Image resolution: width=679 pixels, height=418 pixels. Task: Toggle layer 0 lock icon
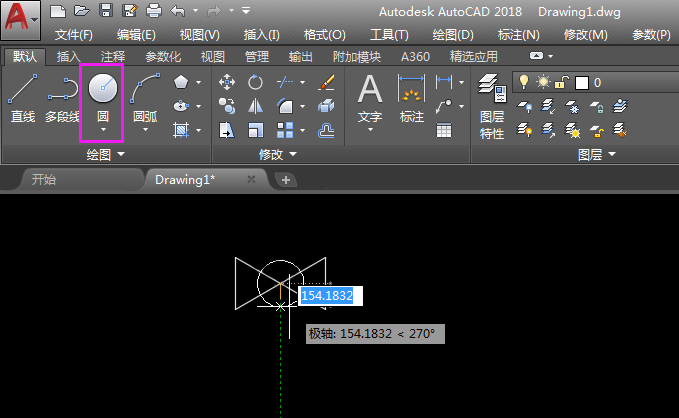[x=562, y=82]
